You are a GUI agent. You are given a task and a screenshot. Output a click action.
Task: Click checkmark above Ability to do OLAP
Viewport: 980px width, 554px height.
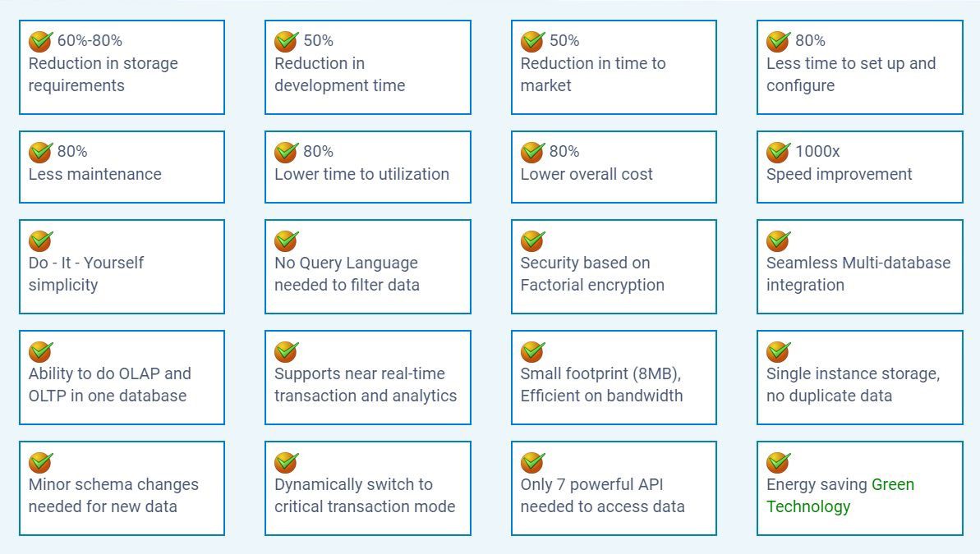point(40,351)
